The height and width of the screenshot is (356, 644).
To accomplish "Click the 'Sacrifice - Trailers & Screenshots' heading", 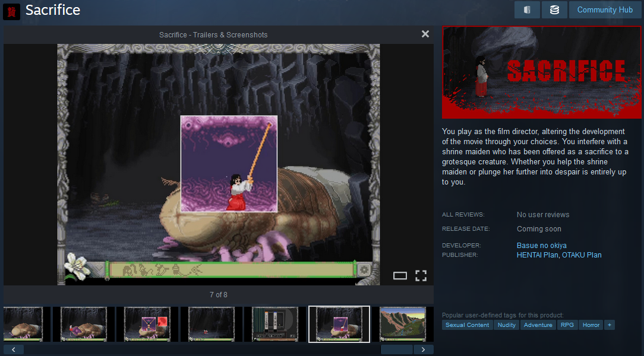I will tap(213, 35).
